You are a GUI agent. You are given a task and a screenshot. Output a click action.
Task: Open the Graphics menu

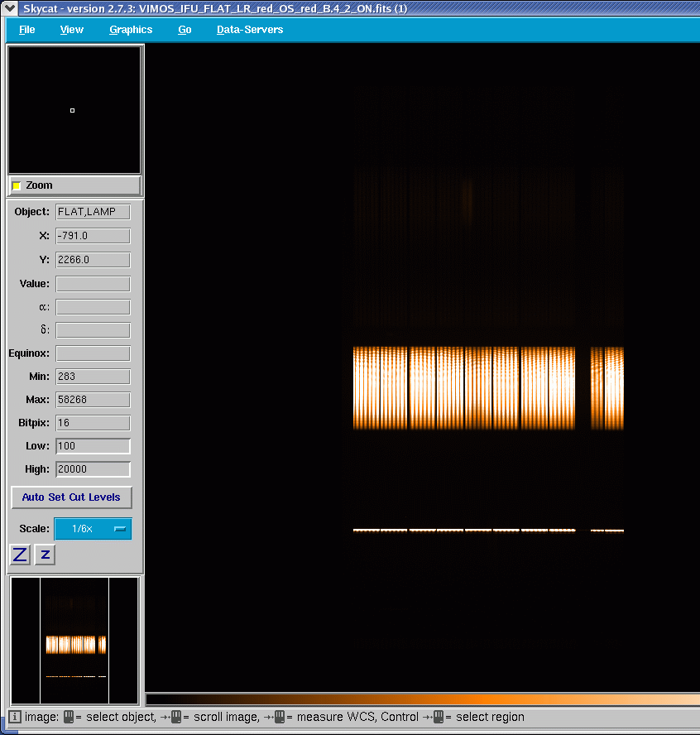click(131, 30)
